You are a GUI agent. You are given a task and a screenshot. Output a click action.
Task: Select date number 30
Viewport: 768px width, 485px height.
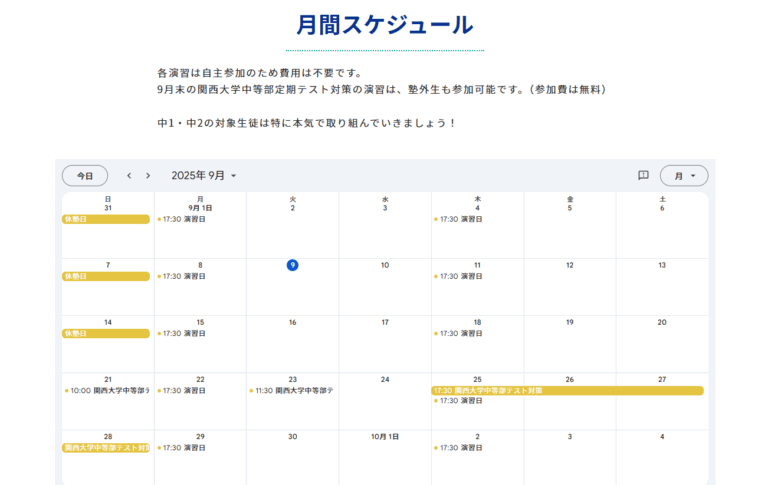pos(292,436)
